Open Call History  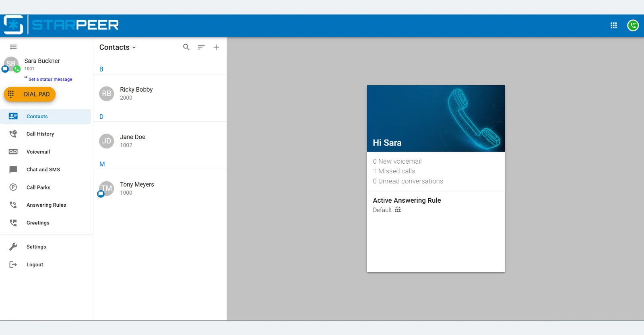[x=45, y=134]
